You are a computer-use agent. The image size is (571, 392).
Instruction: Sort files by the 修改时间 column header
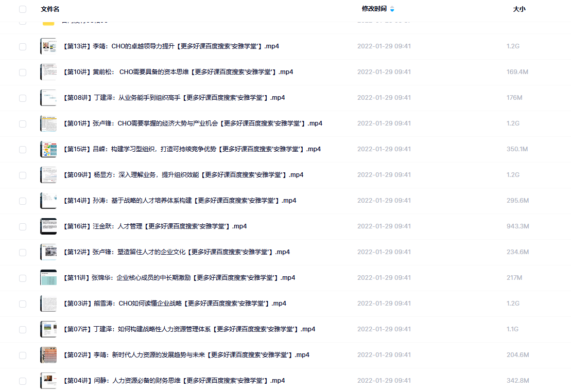pos(374,9)
